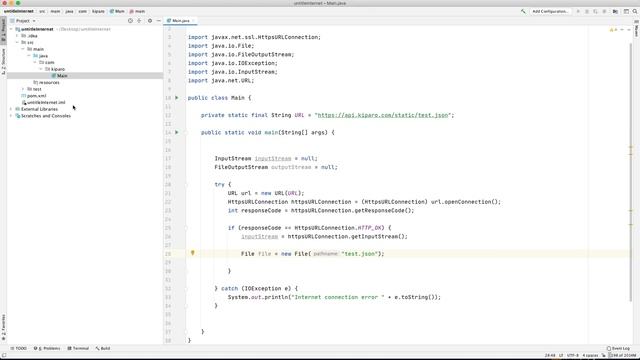Collapse the java source folder
Screen dimensions: 640x360
[x=29, y=56]
